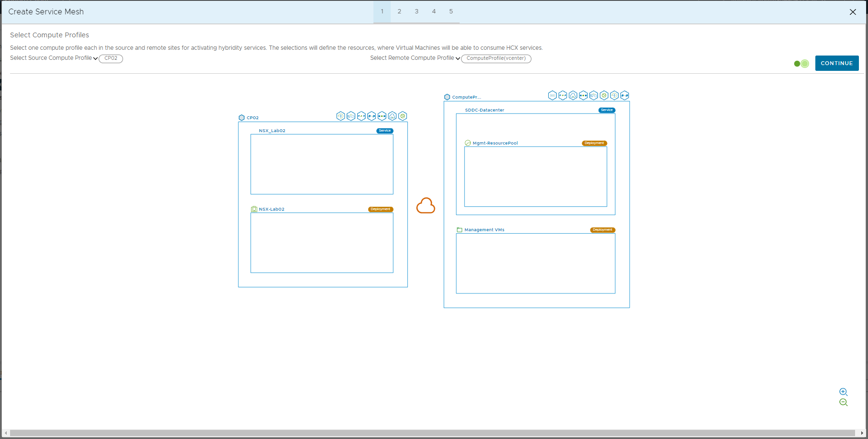
Task: Click the hexagon icon beside ComputePr... title
Action: (x=447, y=97)
